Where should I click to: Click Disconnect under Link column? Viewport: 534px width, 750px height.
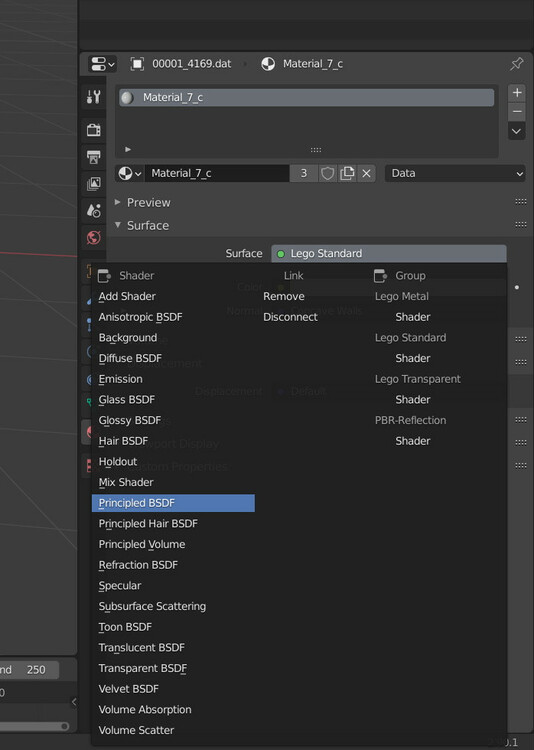[x=290, y=317]
